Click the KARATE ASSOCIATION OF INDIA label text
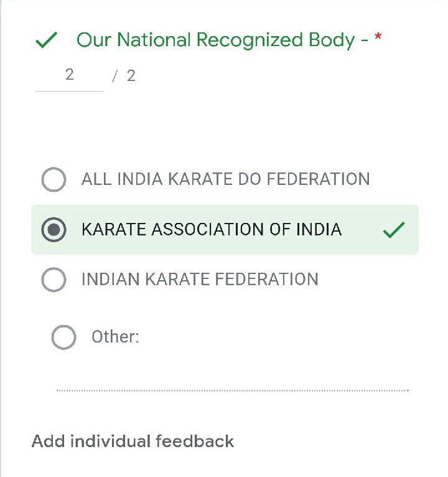This screenshot has height=477, width=448. click(x=212, y=230)
